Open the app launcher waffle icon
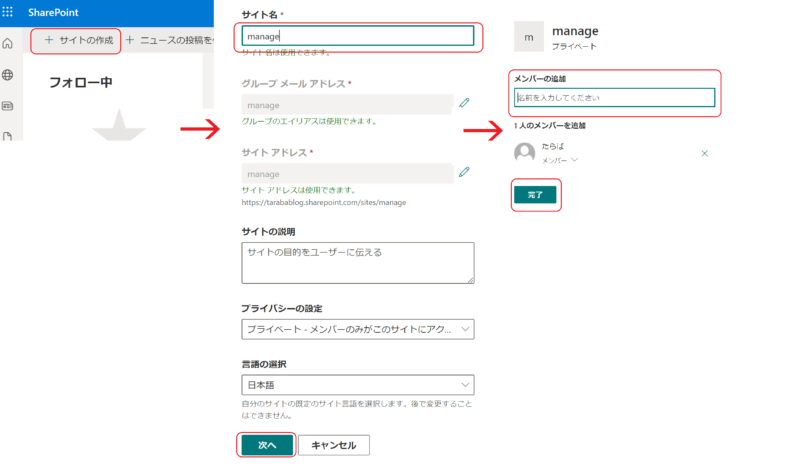This screenshot has height=465, width=800. tap(8, 13)
